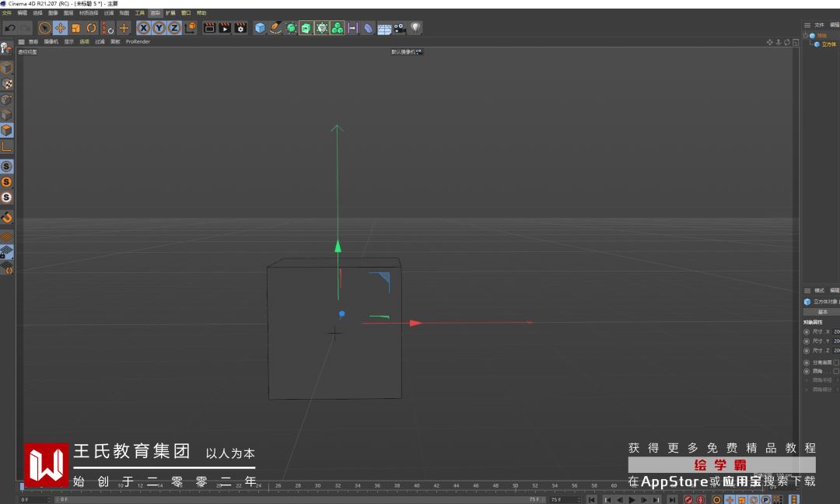Activate the Move tool
Viewport: 840px width, 504px height.
[61, 28]
